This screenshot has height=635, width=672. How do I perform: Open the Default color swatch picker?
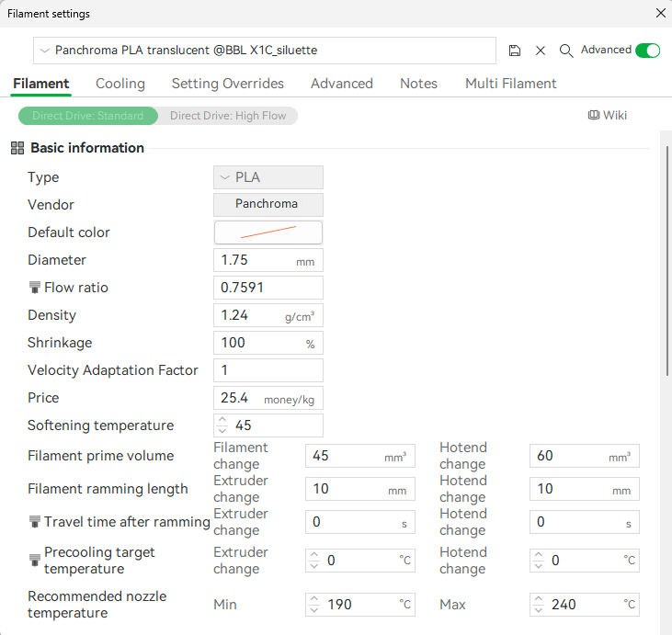268,232
